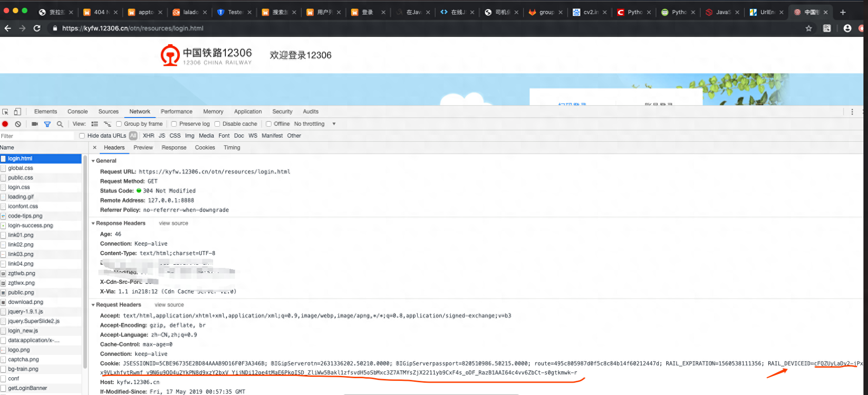Image resolution: width=868 pixels, height=395 pixels.
Task: Click the China Railway 12306 logo
Action: pyautogui.click(x=206, y=55)
